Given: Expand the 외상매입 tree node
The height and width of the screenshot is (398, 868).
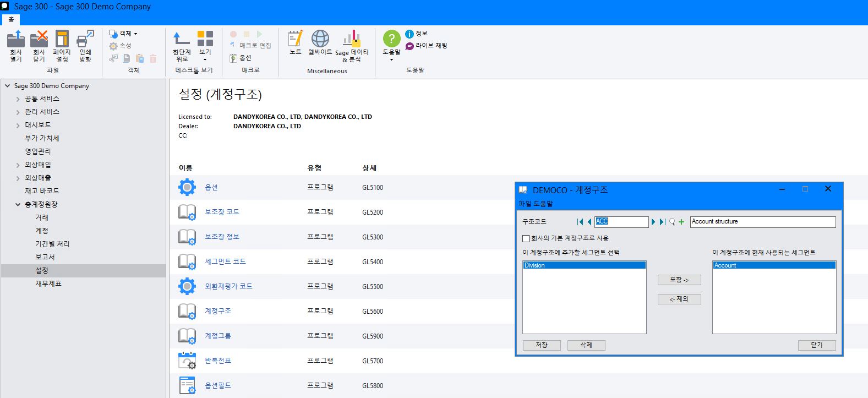Looking at the screenshot, I should [18, 165].
